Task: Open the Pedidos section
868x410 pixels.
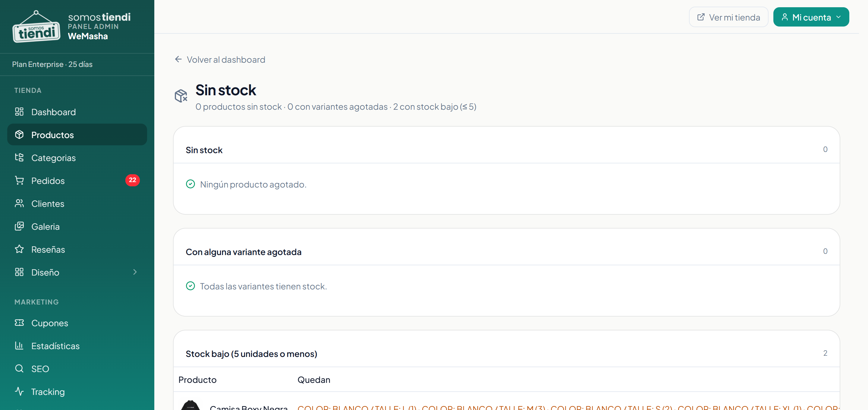Action: point(77,180)
